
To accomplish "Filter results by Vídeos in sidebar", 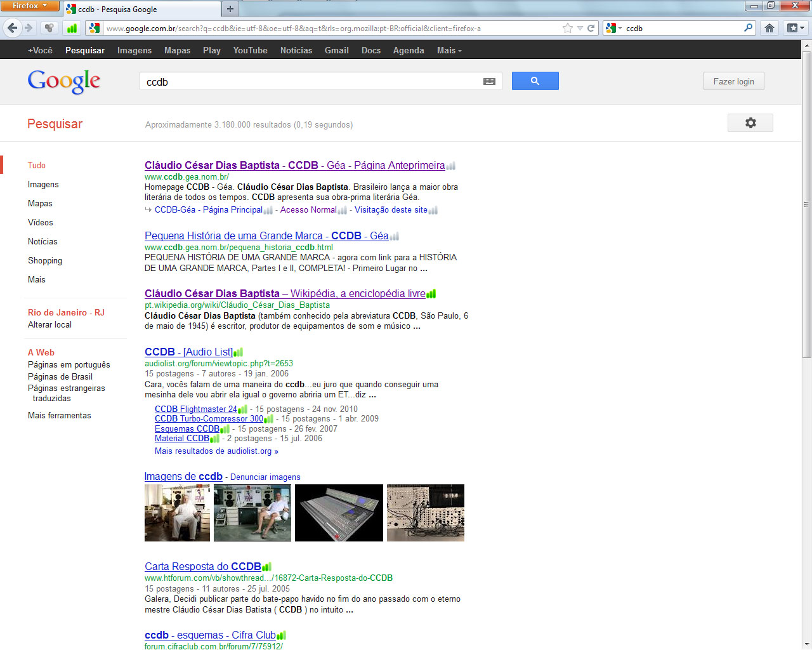I will click(x=41, y=222).
